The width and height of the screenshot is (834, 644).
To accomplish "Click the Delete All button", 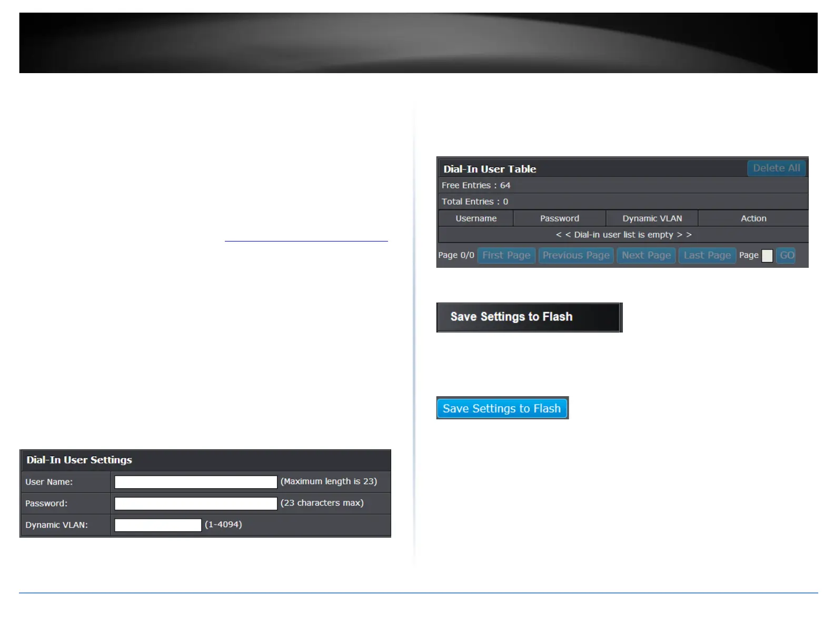I will click(777, 168).
